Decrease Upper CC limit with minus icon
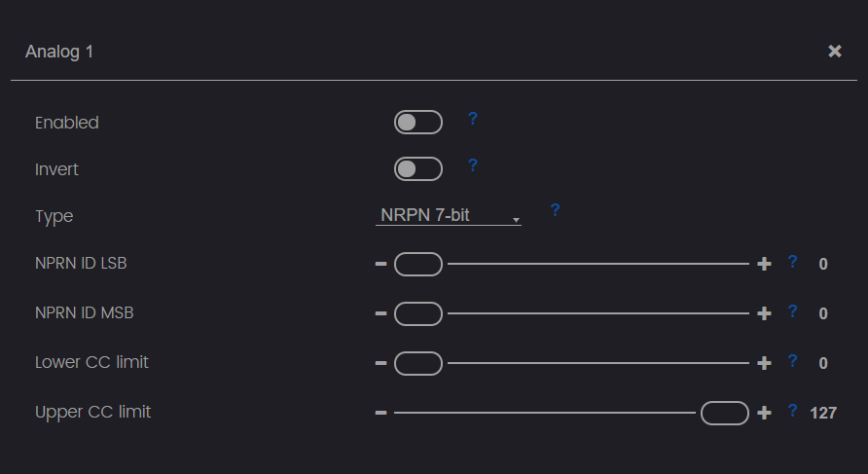868x474 pixels. tap(380, 413)
